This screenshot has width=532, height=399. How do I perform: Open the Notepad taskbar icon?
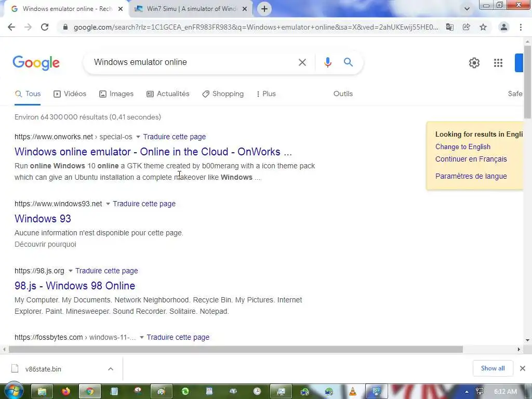(114, 392)
